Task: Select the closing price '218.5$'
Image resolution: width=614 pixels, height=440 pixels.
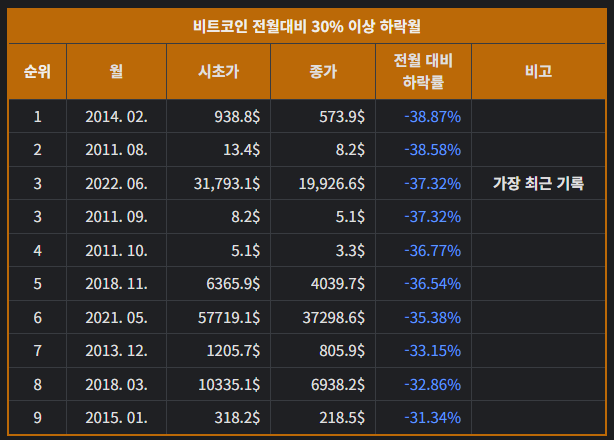Action: pos(342,418)
